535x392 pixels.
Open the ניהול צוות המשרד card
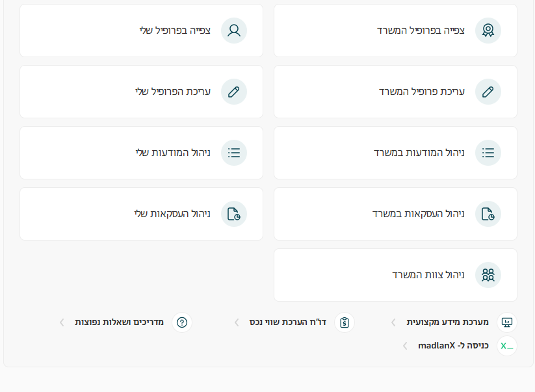pos(395,275)
